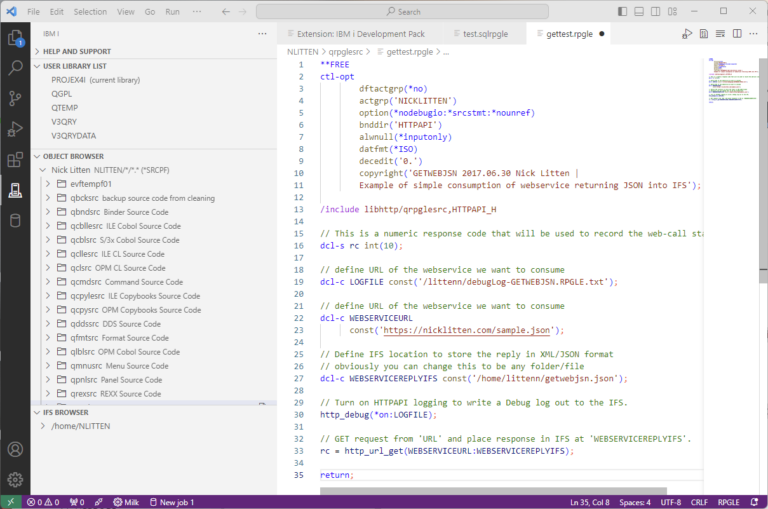This screenshot has width=768, height=509.
Task: Click the New job 1 status bar item
Action: [172, 502]
